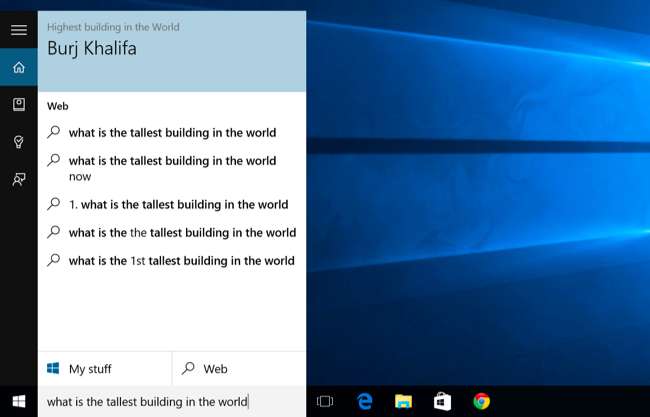Open File Explorer from the taskbar
The width and height of the screenshot is (650, 417).
tap(403, 401)
